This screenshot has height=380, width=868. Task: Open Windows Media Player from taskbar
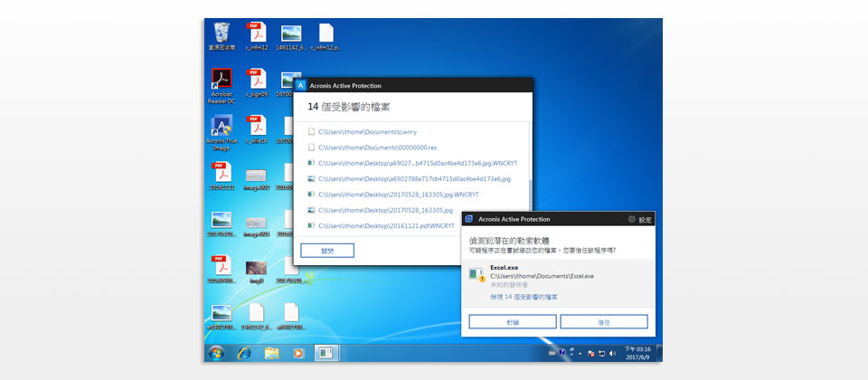tap(298, 353)
